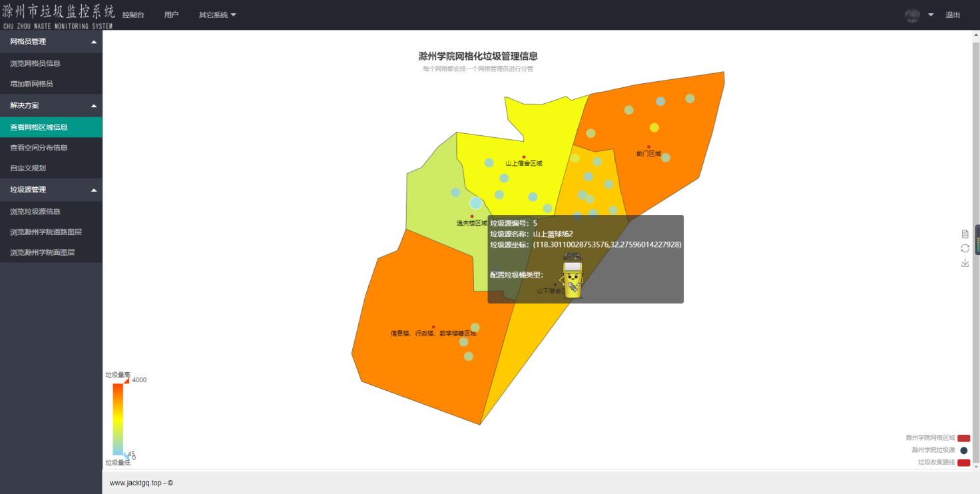Open the 用户 top navigation item

pos(172,15)
